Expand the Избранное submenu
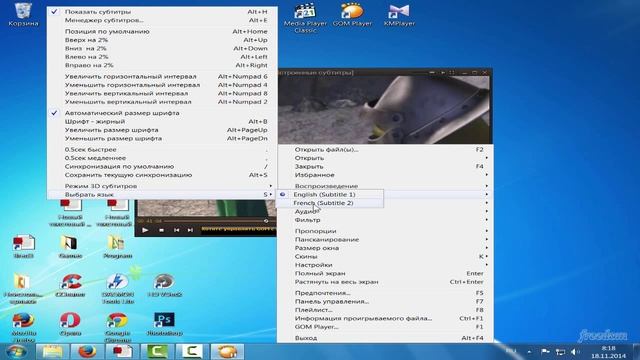 pos(385,175)
